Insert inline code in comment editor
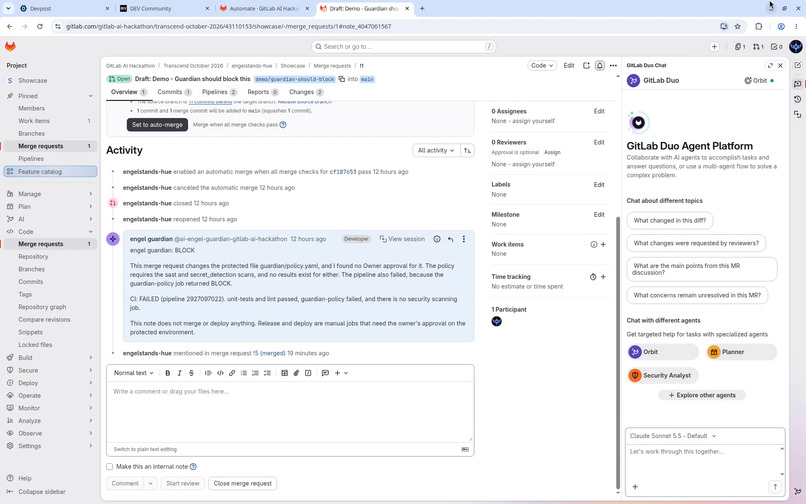This screenshot has width=806, height=504. coord(220,373)
